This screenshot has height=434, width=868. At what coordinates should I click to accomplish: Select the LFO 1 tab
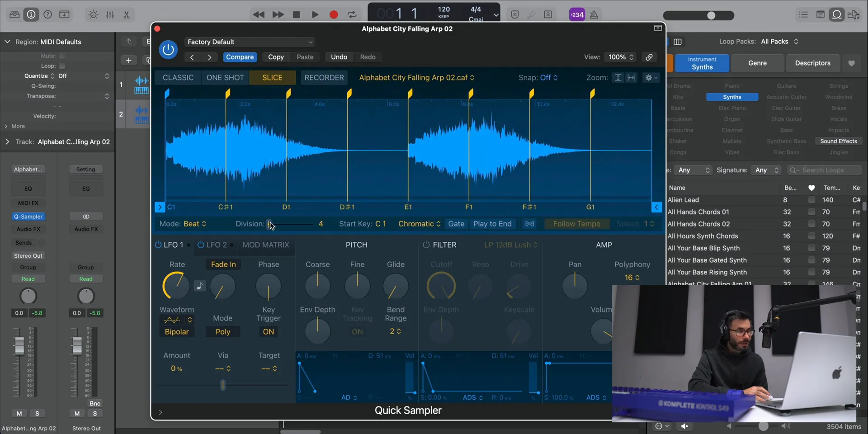click(173, 245)
